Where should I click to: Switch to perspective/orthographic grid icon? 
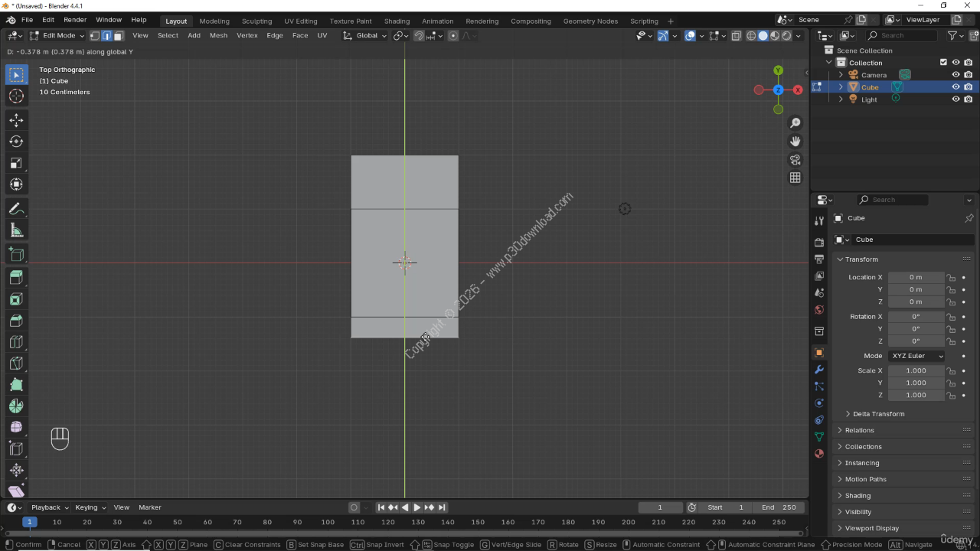(x=795, y=178)
